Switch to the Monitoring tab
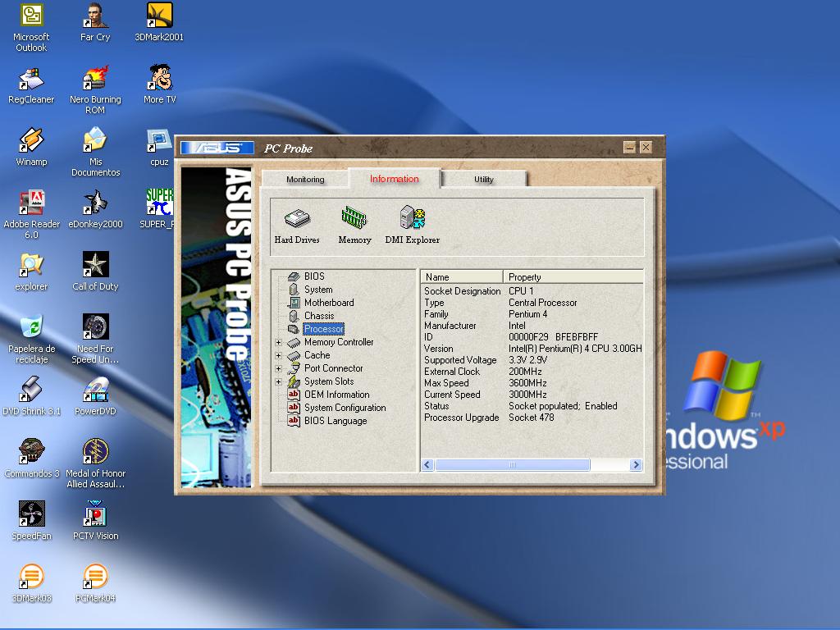 tap(305, 180)
